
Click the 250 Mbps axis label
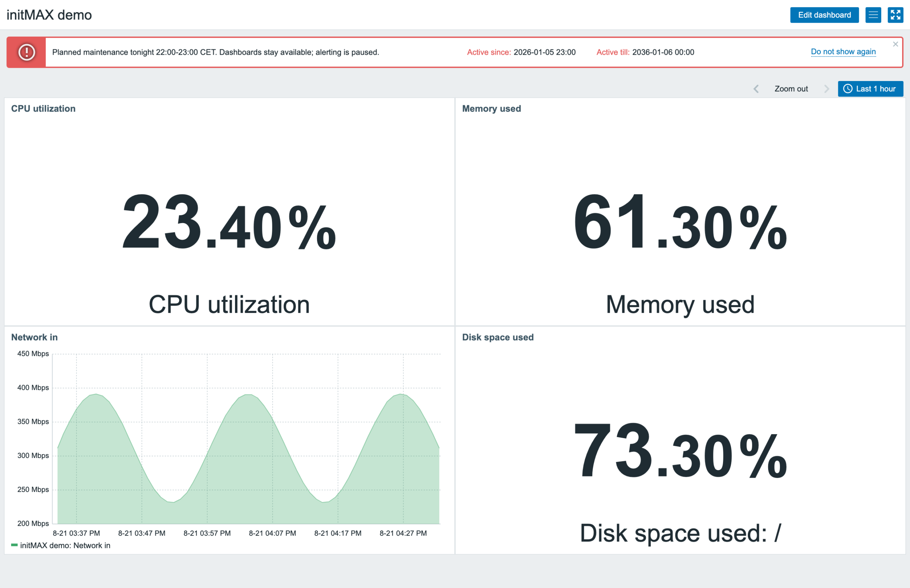pos(33,490)
